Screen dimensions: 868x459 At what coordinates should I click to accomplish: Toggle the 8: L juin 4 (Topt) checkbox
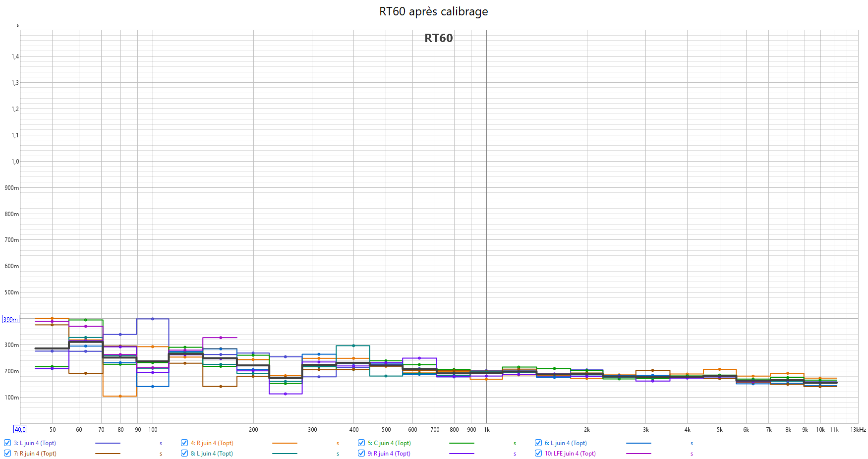184,454
